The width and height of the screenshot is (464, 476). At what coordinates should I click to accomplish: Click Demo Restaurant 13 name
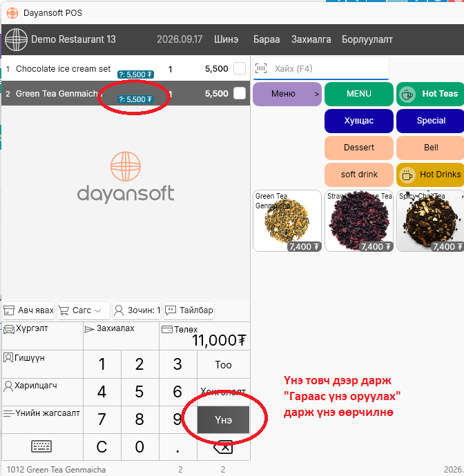click(73, 39)
